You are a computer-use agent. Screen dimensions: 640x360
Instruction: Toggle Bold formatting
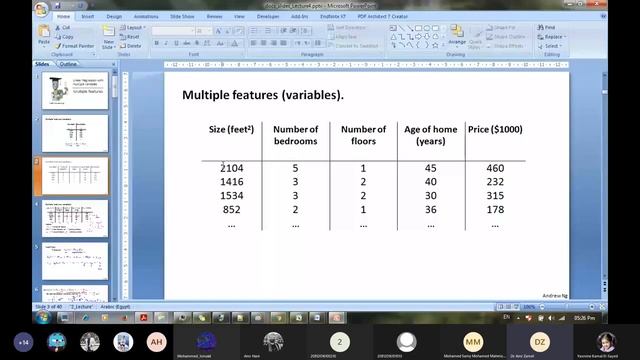pyautogui.click(x=156, y=43)
